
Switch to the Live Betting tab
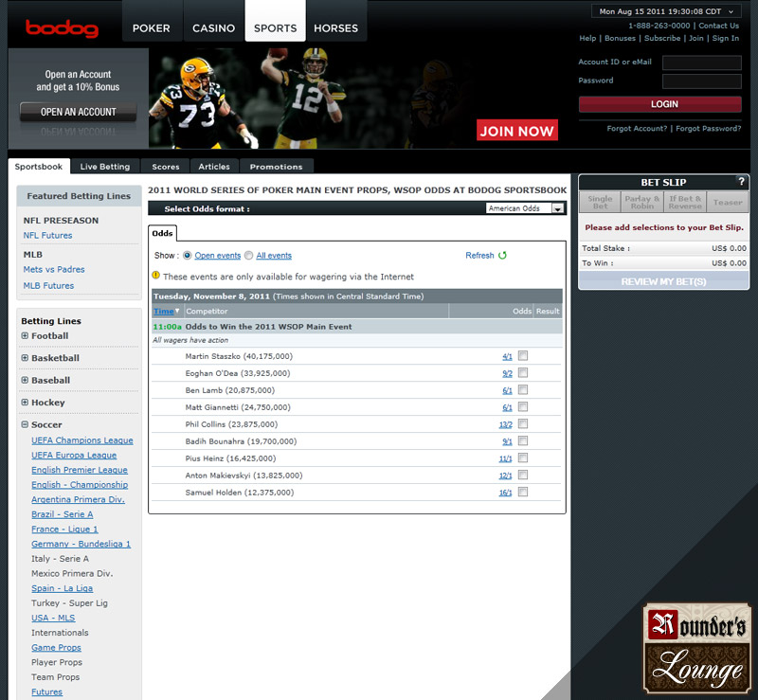(x=105, y=167)
